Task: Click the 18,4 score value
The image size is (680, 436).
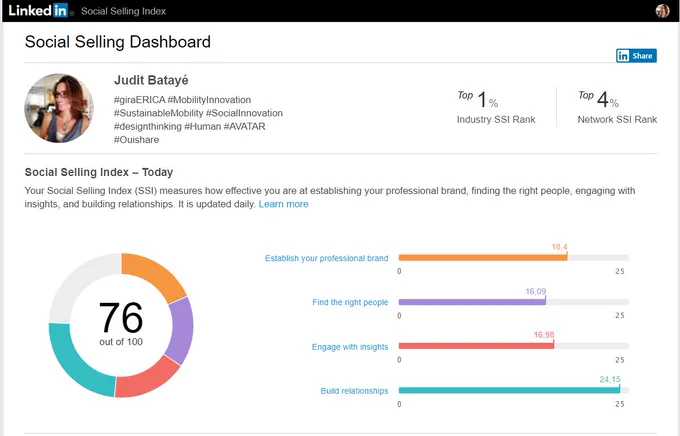Action: tap(559, 247)
